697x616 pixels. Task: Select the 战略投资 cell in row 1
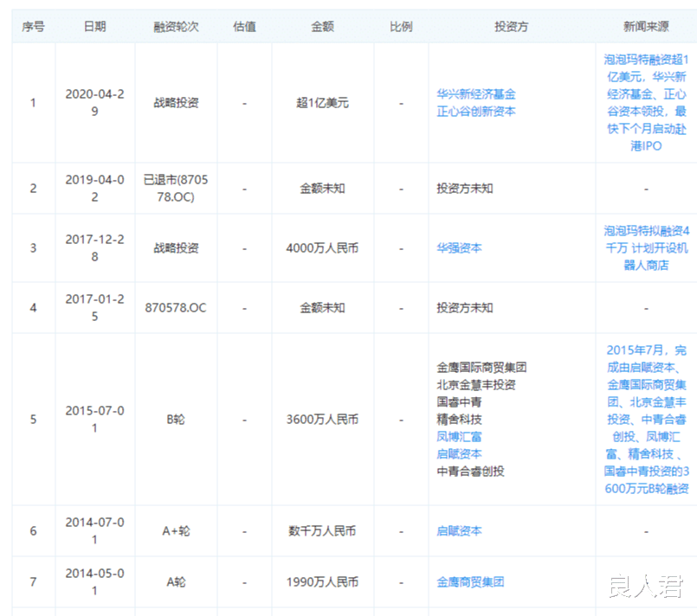click(176, 101)
